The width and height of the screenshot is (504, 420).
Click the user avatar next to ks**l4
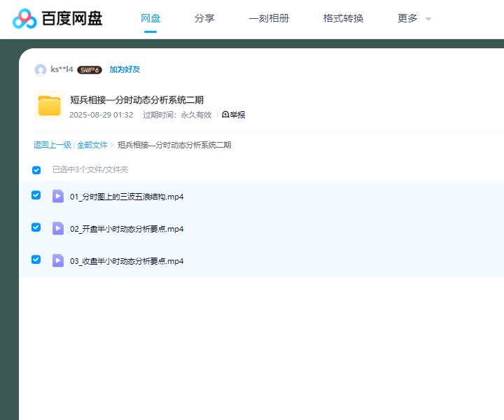point(41,70)
